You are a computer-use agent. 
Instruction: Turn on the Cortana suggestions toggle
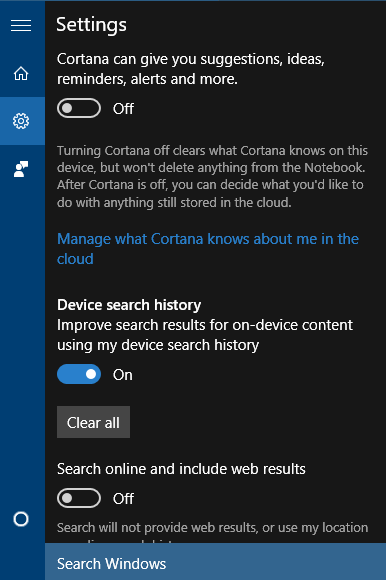(79, 108)
